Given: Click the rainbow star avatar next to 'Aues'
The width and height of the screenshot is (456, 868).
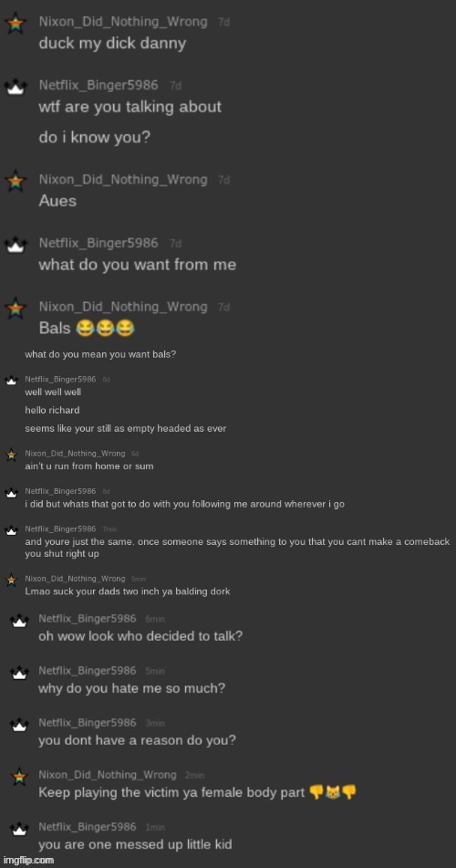Looking at the screenshot, I should 15,182.
